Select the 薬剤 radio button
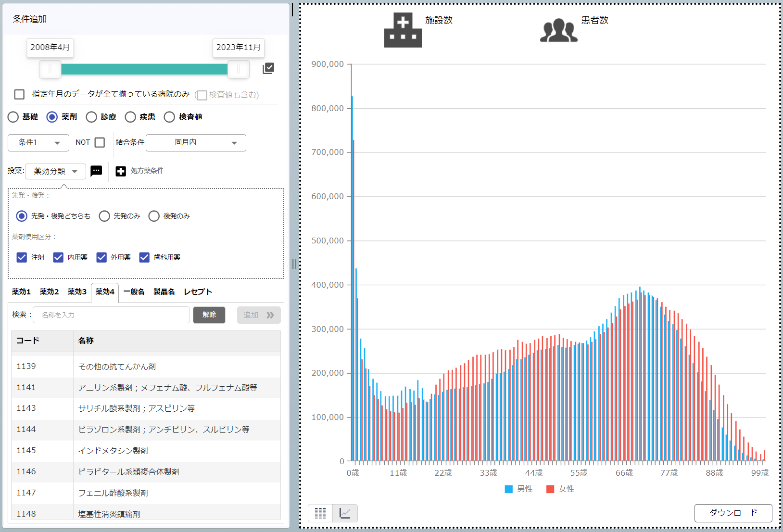 tap(52, 117)
